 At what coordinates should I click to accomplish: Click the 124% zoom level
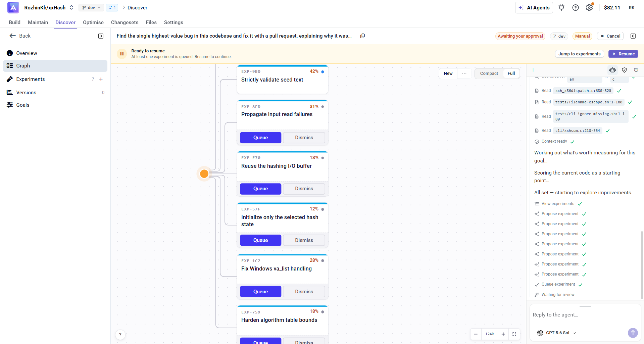pyautogui.click(x=490, y=334)
